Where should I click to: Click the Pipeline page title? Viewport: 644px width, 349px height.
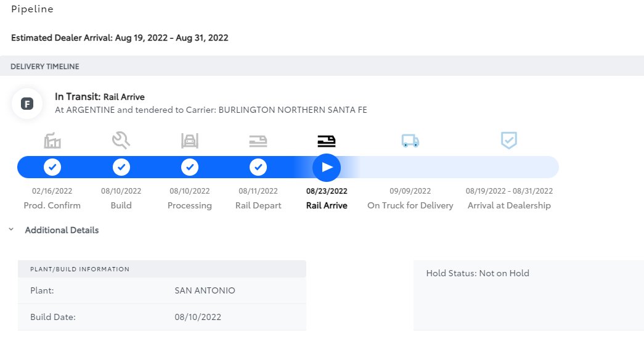tap(33, 9)
